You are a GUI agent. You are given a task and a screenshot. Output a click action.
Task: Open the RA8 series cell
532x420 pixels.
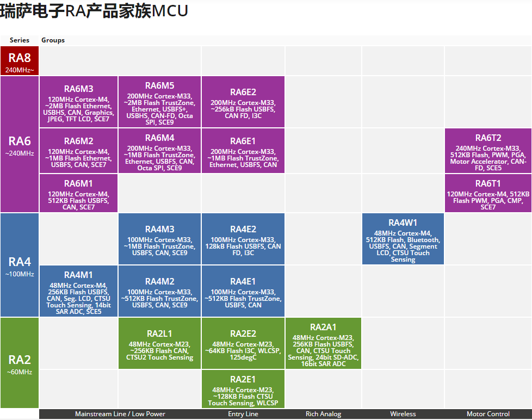pyautogui.click(x=20, y=61)
